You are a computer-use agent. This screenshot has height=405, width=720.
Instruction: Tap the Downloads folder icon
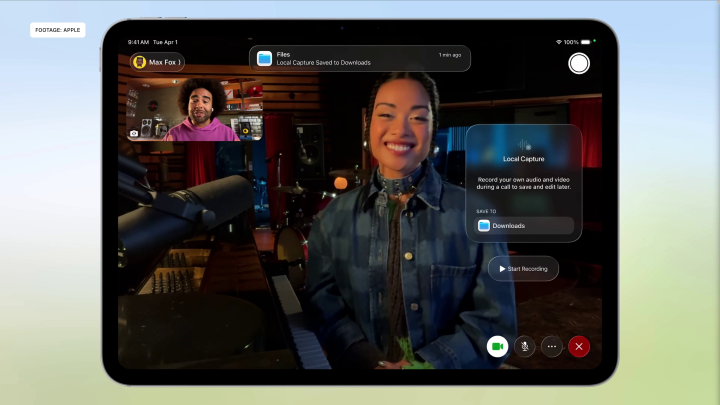click(x=484, y=225)
